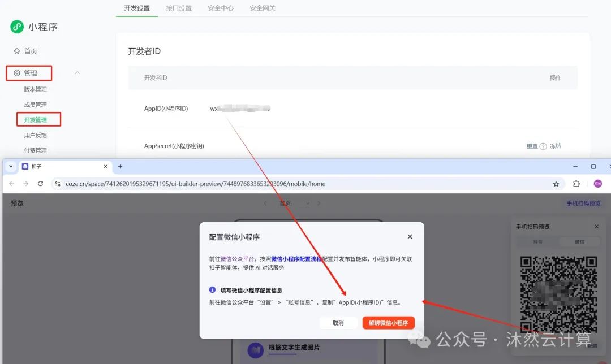Close the 扣子 browser tab
The height and width of the screenshot is (364, 611).
(x=106, y=166)
